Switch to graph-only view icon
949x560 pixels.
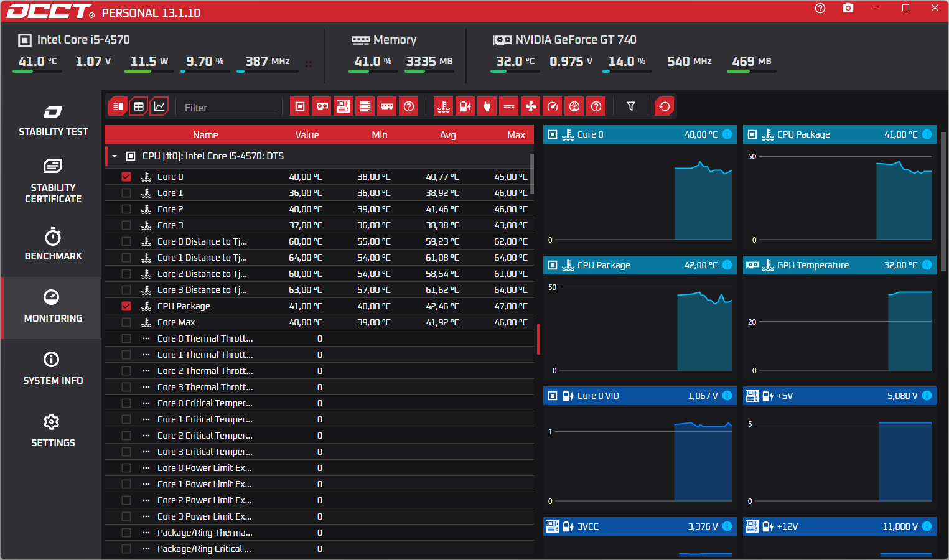pos(159,106)
